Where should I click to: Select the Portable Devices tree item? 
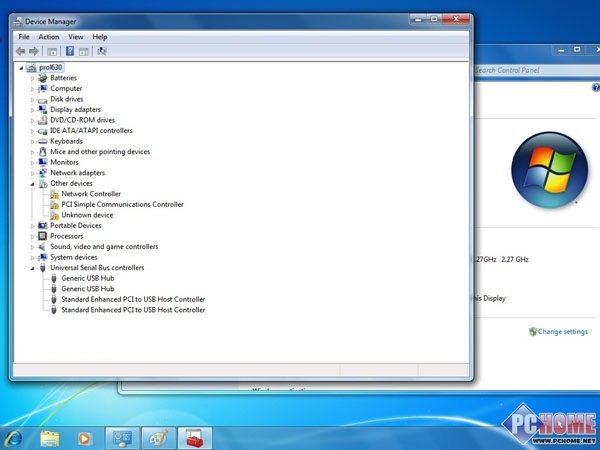click(x=76, y=225)
